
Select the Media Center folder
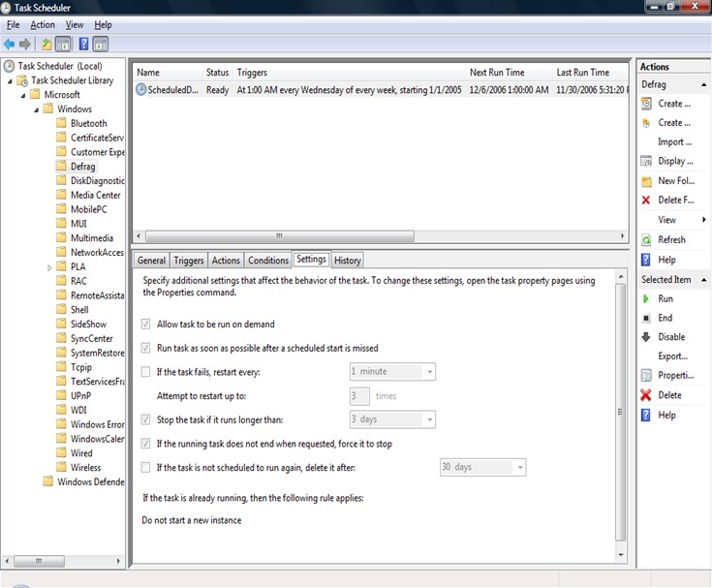coord(95,196)
